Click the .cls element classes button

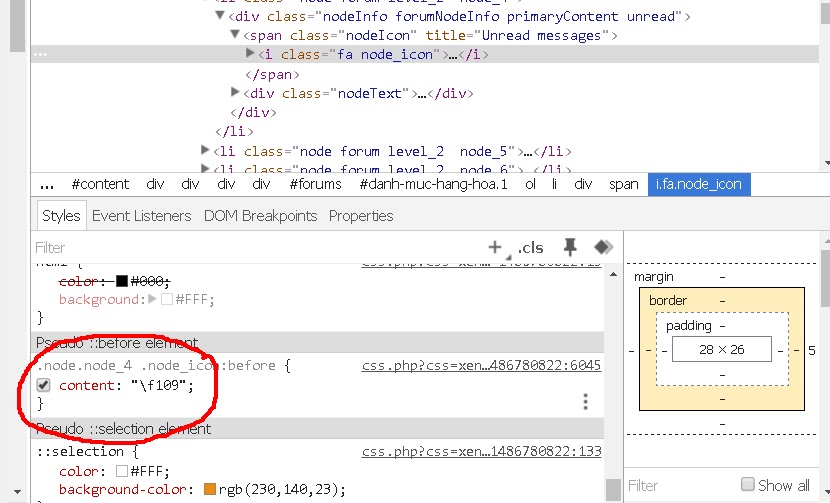530,247
